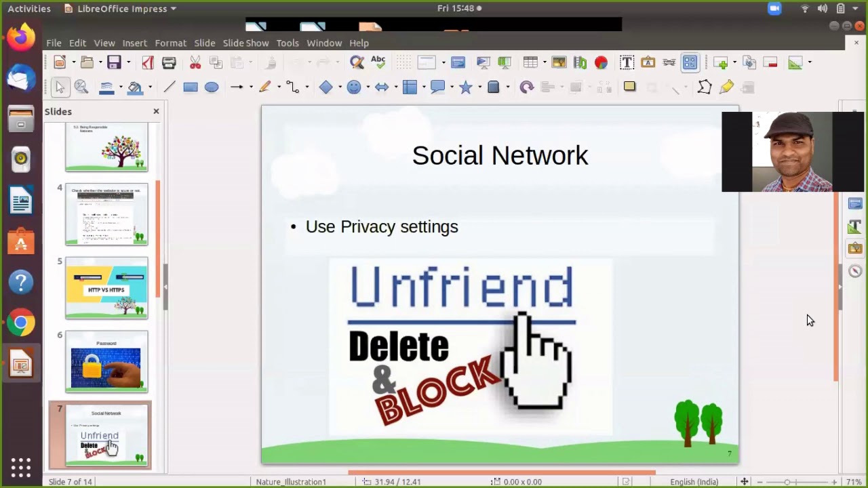Click the Activities button in top bar
This screenshot has width=868, height=488.
[x=29, y=9]
